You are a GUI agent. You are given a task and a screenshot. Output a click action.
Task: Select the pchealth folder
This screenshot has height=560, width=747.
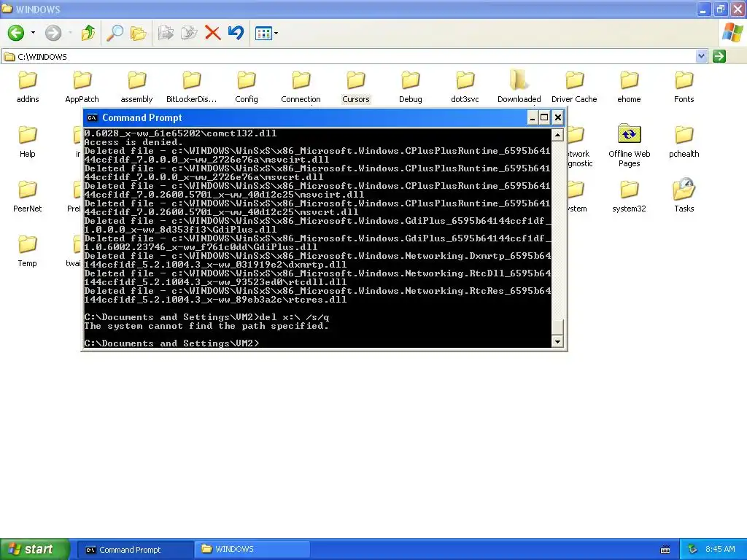(684, 142)
